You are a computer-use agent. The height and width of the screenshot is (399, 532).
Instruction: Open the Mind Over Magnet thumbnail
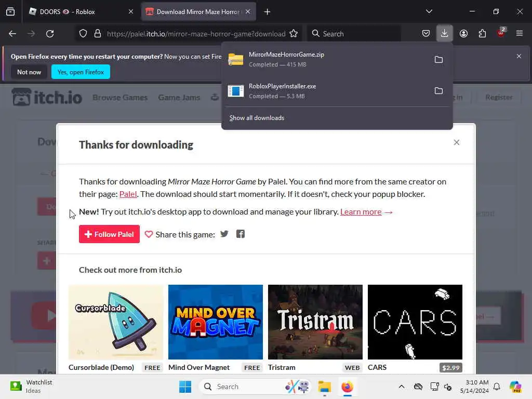point(216,322)
